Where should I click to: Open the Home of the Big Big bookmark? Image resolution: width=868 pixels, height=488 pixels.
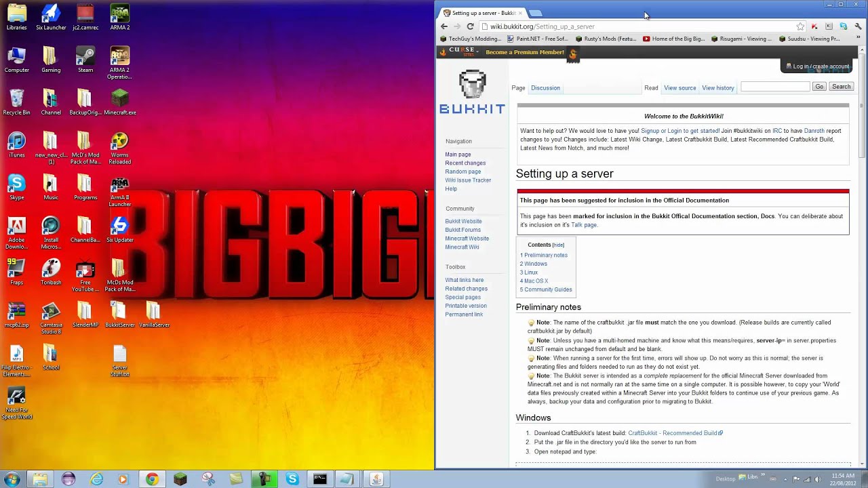coord(674,39)
